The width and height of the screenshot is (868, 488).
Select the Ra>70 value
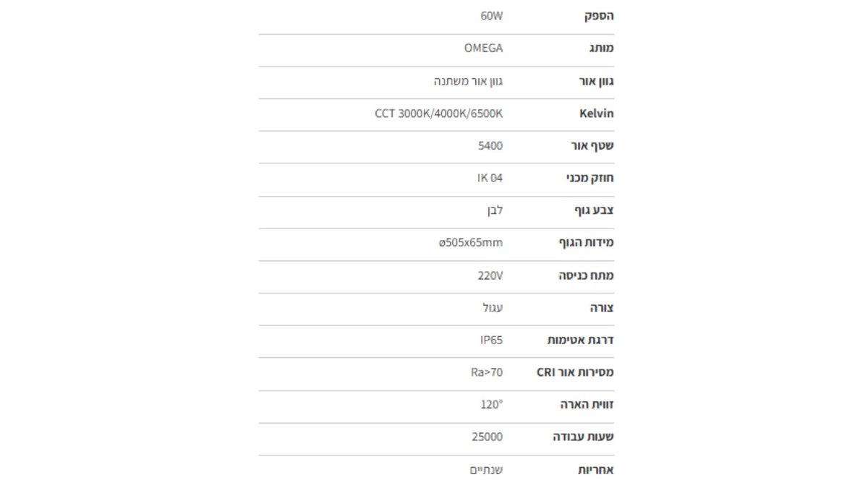[487, 372]
